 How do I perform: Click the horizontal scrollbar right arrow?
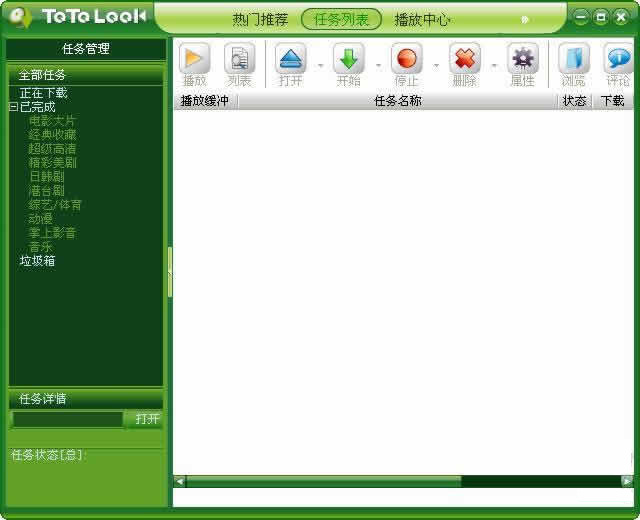tap(627, 481)
